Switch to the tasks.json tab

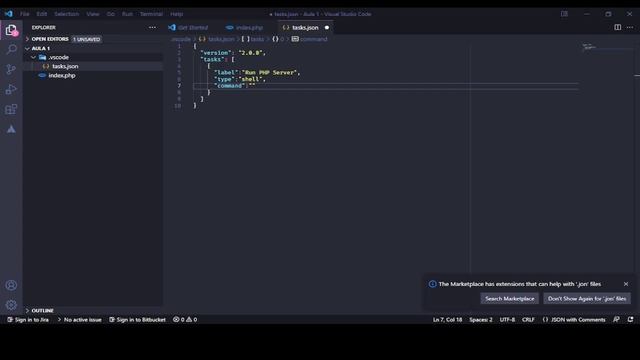(x=305, y=28)
